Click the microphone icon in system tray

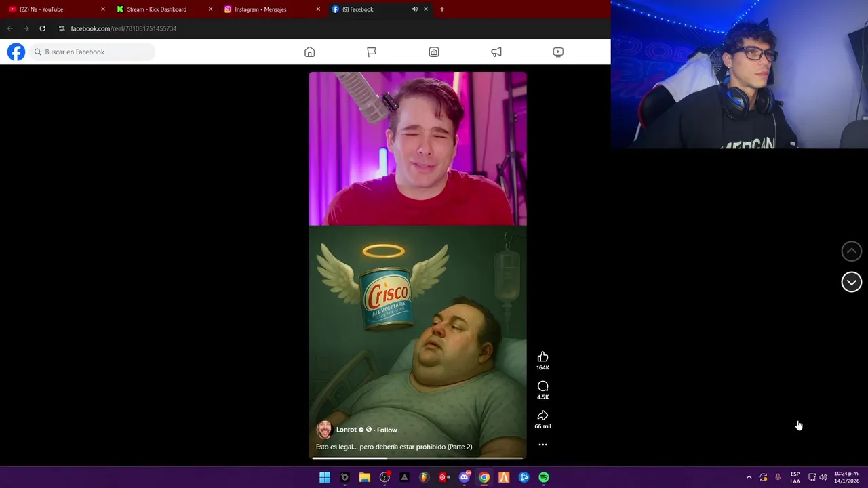(778, 477)
